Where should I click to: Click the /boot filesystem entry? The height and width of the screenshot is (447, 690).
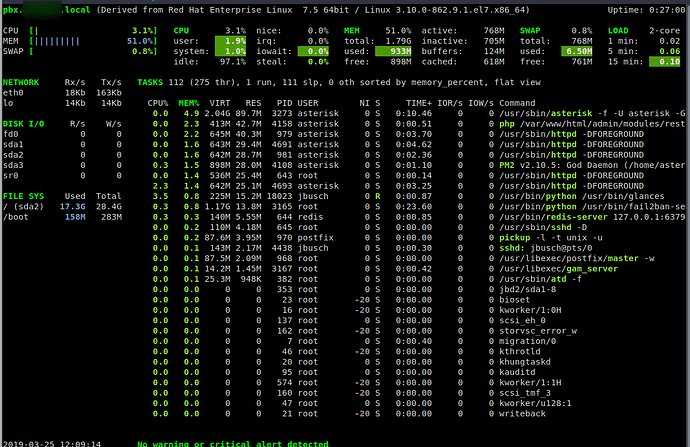click(x=62, y=217)
